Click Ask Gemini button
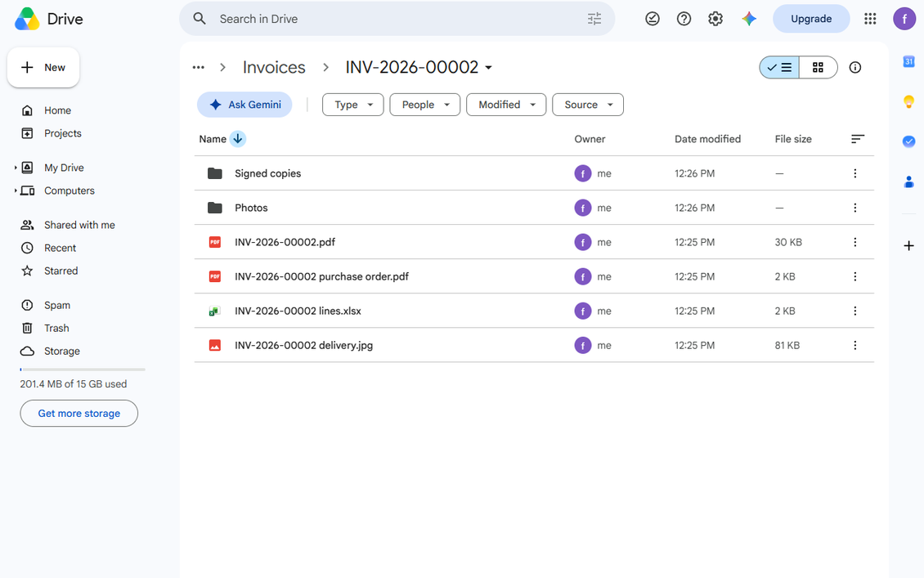The width and height of the screenshot is (924, 578). point(244,105)
